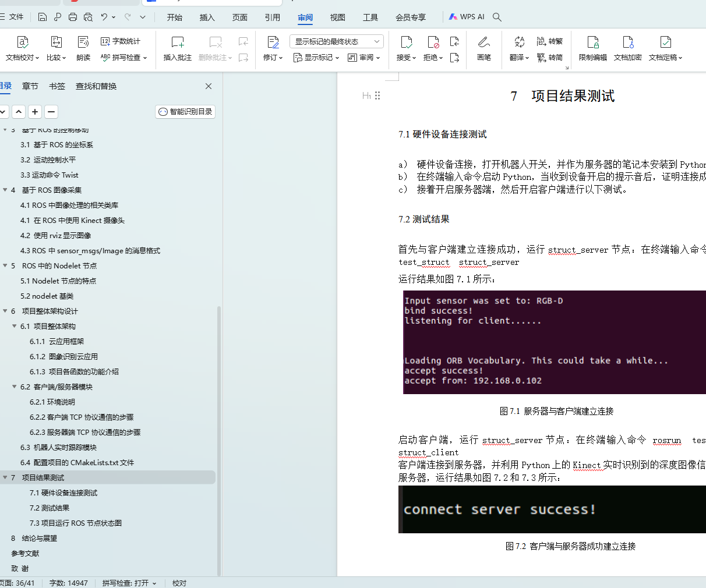Open the 文件 menu
706x588 pixels.
pyautogui.click(x=12, y=17)
